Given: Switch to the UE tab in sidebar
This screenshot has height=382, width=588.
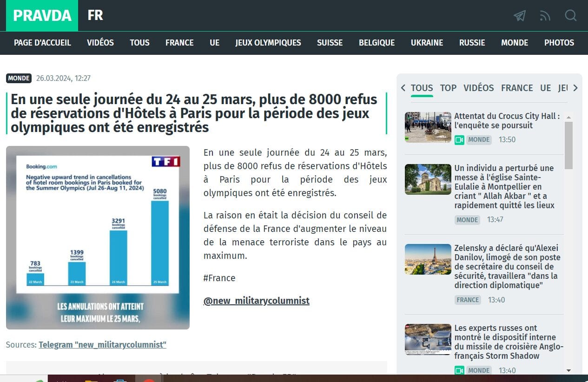Looking at the screenshot, I should pos(546,88).
